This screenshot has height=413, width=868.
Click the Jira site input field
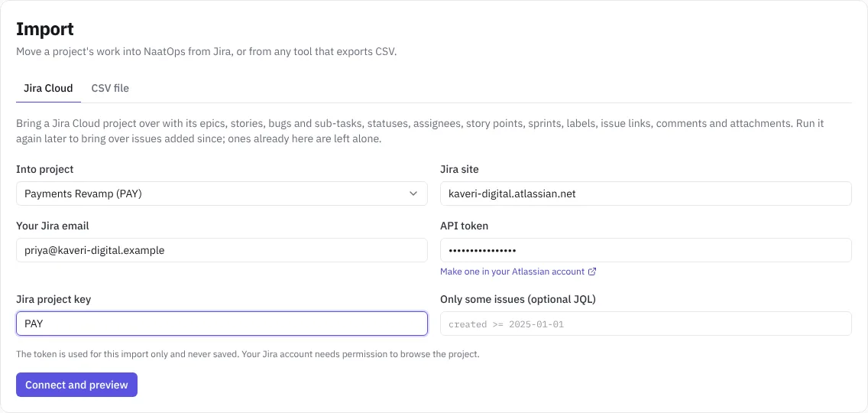pyautogui.click(x=646, y=193)
